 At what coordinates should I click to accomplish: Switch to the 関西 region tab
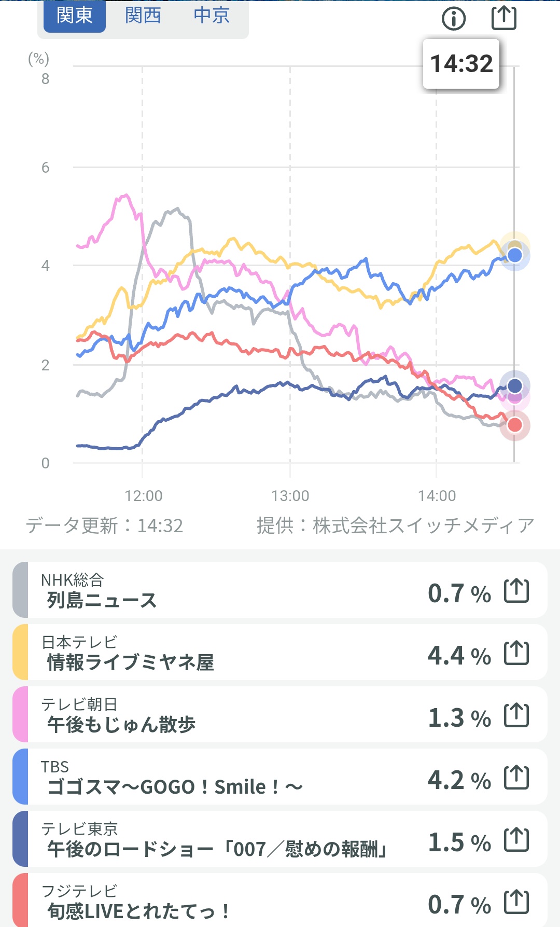point(143,16)
